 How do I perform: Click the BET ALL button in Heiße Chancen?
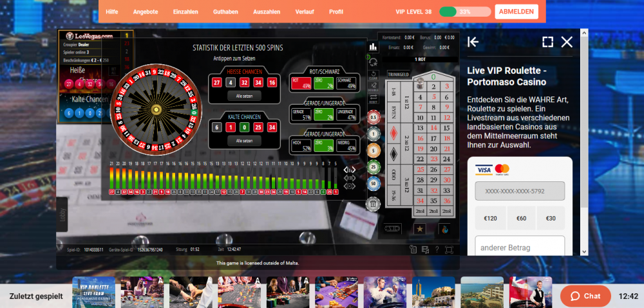pyautogui.click(x=113, y=69)
